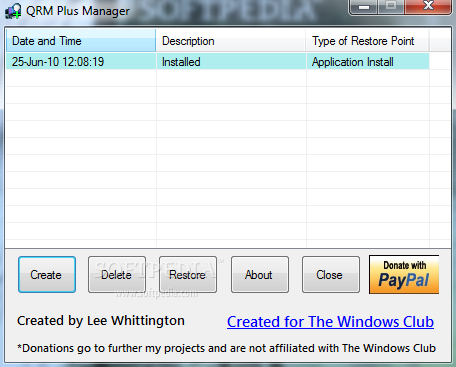Sort by the Date and Time column header
456x367 pixels.
point(81,41)
